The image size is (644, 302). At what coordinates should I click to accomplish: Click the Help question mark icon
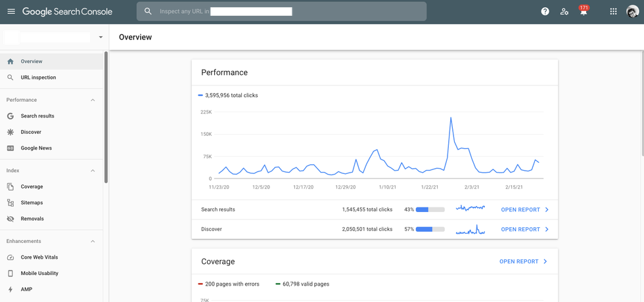click(x=545, y=12)
